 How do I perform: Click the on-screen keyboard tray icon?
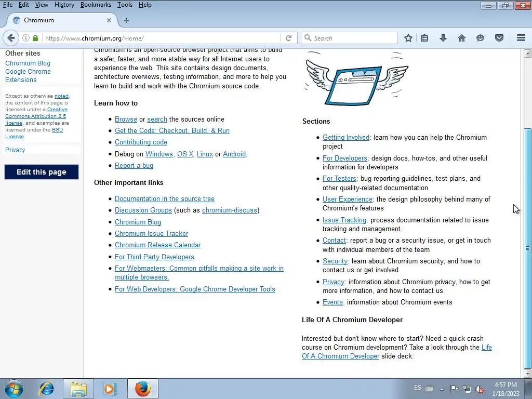click(x=429, y=389)
